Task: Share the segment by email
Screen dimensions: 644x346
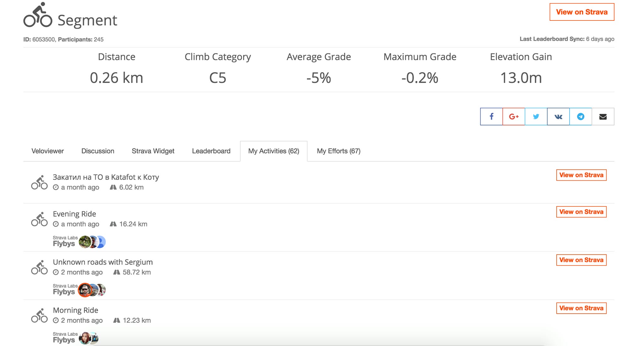Action: [x=603, y=117]
